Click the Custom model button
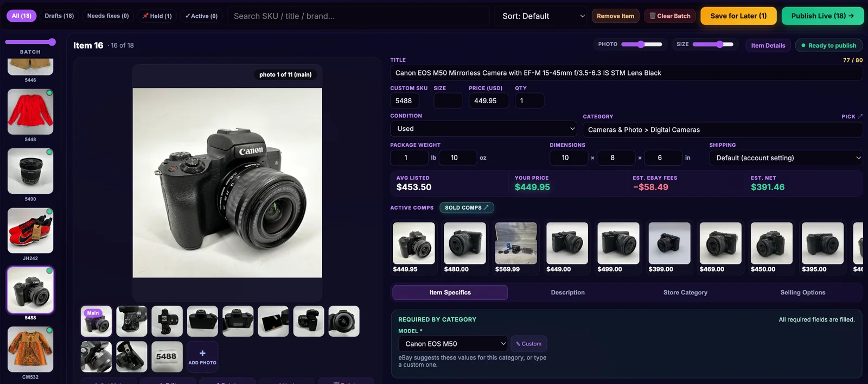Viewport: 868px width, 384px height. 528,344
